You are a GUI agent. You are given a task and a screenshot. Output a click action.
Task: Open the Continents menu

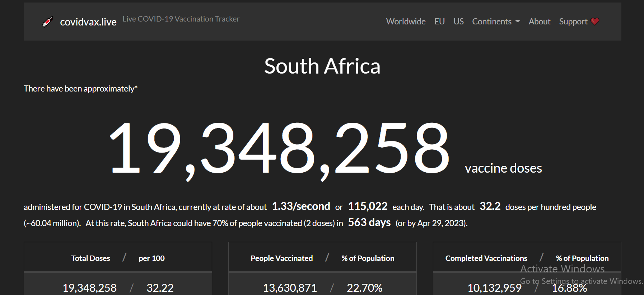[496, 22]
